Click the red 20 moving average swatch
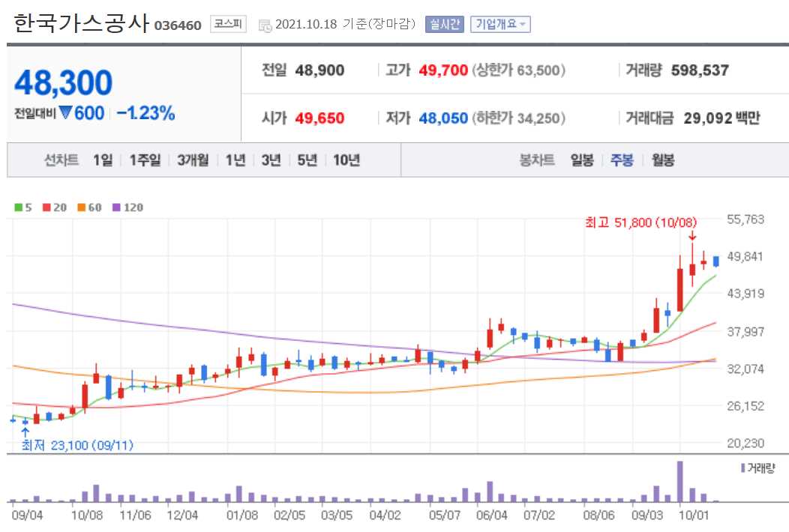This screenshot has width=789, height=532. (x=46, y=207)
